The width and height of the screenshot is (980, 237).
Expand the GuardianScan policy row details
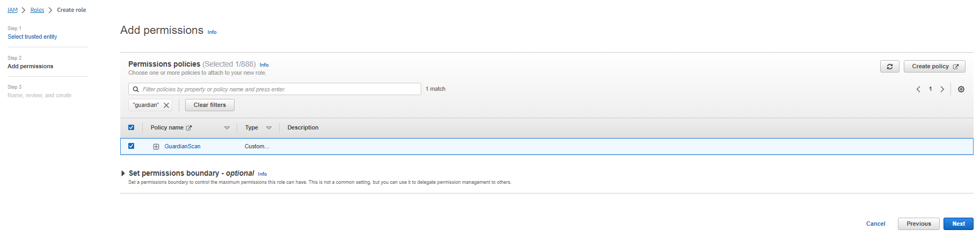(156, 147)
